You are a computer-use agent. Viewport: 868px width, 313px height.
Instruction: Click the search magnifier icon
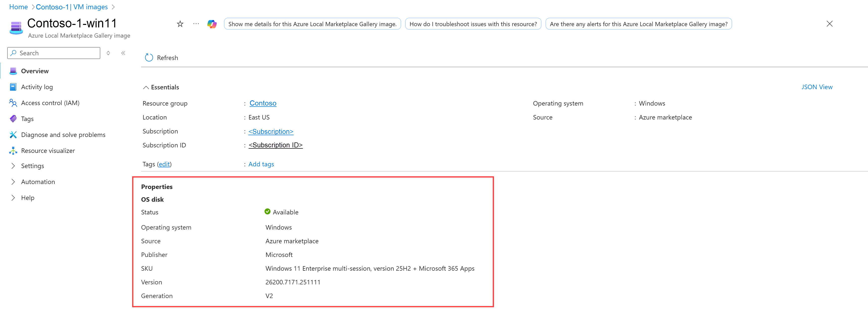click(x=13, y=53)
